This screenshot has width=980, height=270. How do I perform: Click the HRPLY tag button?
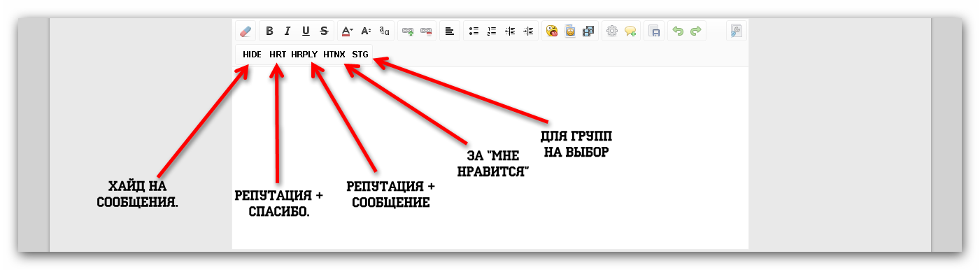(304, 54)
